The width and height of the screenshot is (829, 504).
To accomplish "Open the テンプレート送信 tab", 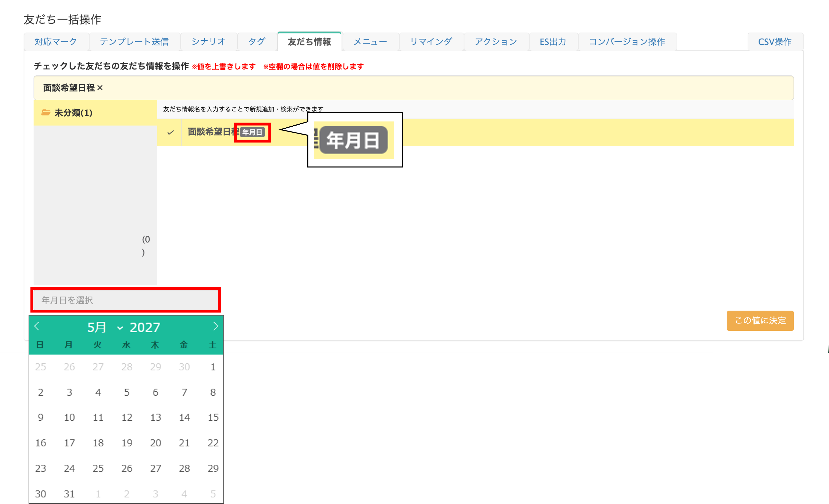I will (134, 42).
